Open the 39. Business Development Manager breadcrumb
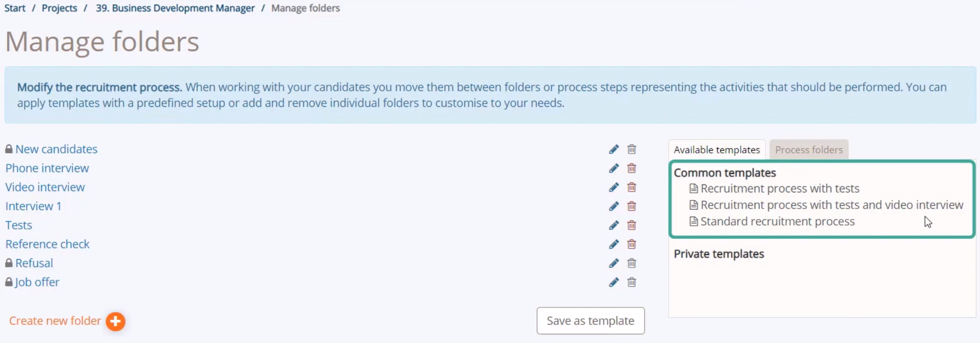Image resolution: width=980 pixels, height=343 pixels. point(175,8)
